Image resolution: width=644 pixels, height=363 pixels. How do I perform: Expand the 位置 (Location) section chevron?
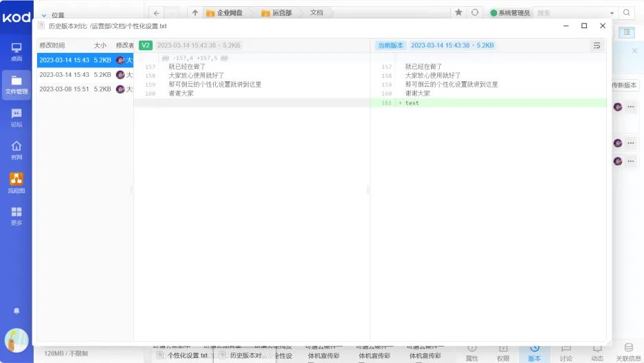[44, 16]
